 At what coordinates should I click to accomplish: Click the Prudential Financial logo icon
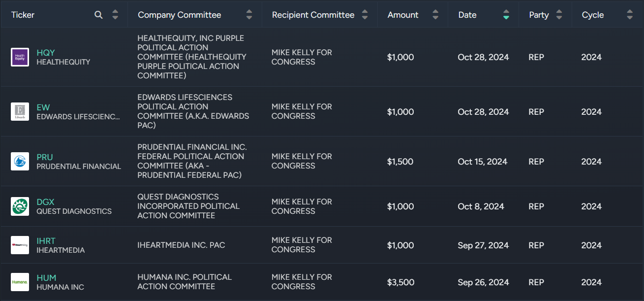pyautogui.click(x=20, y=161)
